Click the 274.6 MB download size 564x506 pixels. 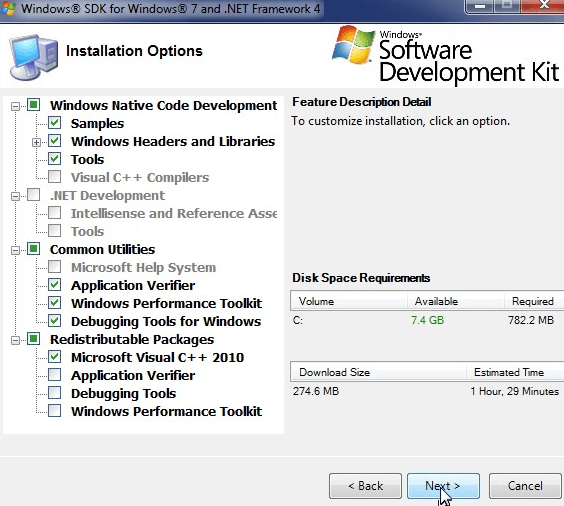click(x=316, y=391)
